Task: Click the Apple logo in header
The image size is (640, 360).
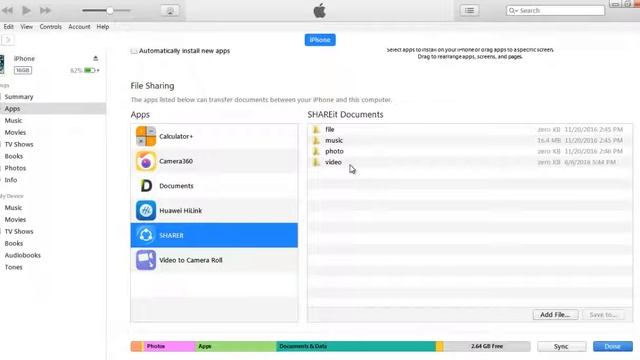Action: tap(320, 11)
